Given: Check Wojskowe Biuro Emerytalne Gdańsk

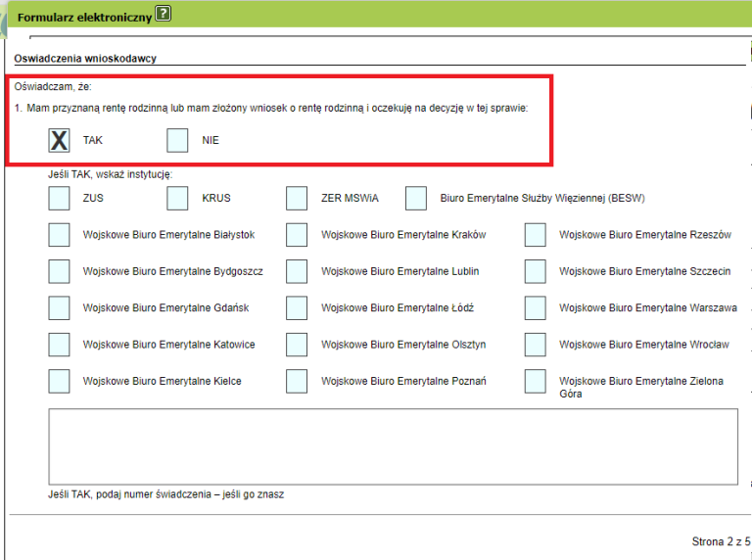Looking at the screenshot, I should pos(60,308).
